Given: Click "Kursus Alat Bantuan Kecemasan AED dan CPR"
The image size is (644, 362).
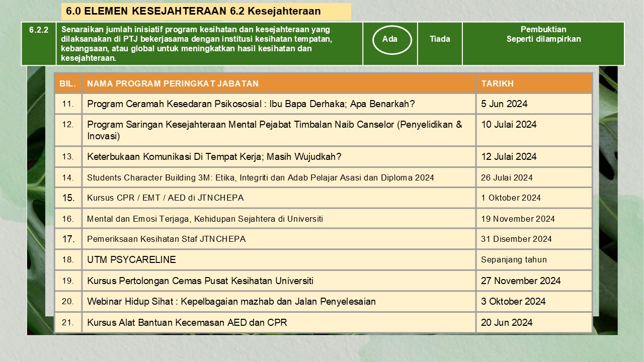Looking at the screenshot, I should [x=187, y=323].
